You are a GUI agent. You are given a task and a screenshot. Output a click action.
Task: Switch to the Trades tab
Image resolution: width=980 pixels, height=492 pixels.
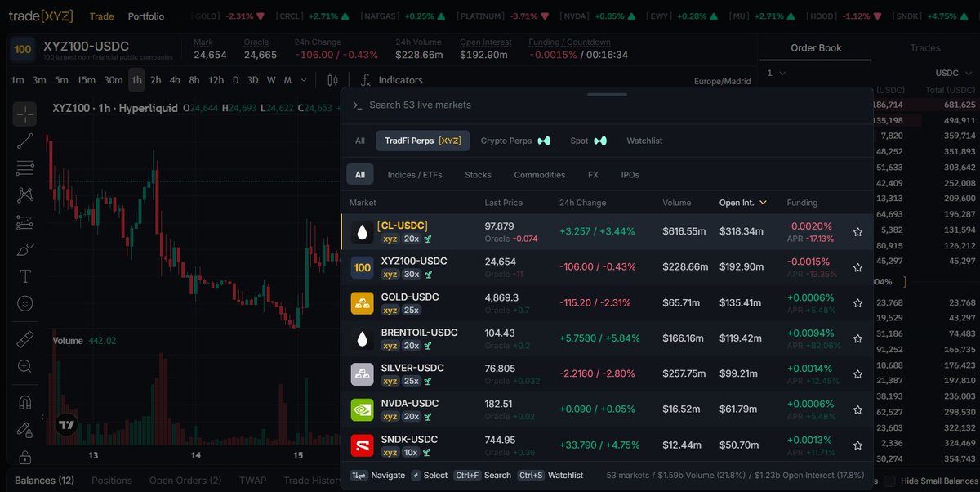pos(925,47)
